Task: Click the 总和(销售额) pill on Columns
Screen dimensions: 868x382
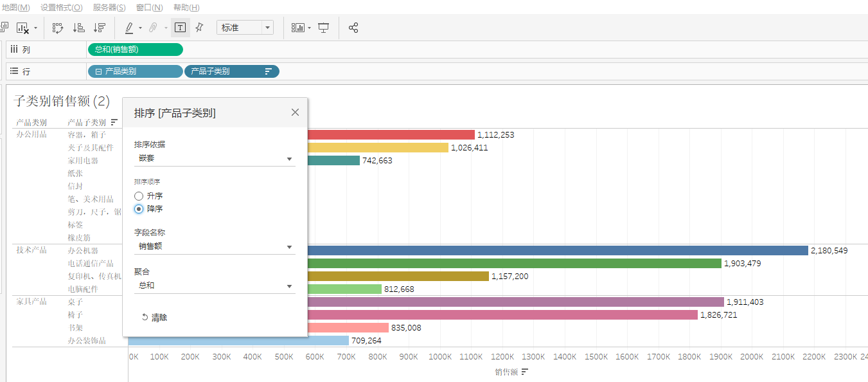Action: [x=136, y=50]
